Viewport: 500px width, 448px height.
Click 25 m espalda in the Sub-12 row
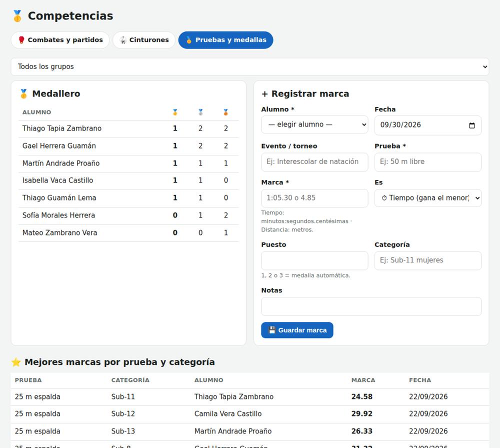point(37,414)
